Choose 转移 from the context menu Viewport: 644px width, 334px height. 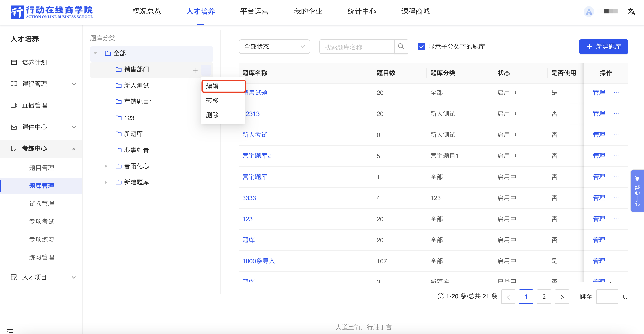tap(223, 101)
